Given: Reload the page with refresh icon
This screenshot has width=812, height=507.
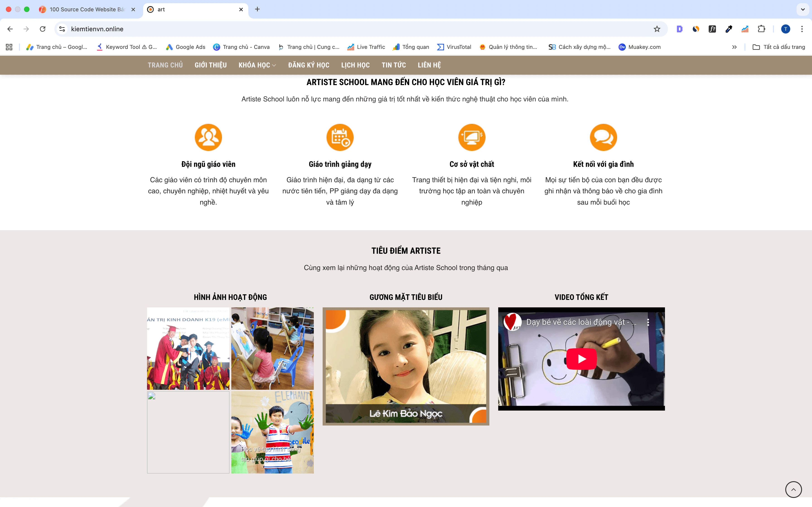Looking at the screenshot, I should (x=43, y=29).
